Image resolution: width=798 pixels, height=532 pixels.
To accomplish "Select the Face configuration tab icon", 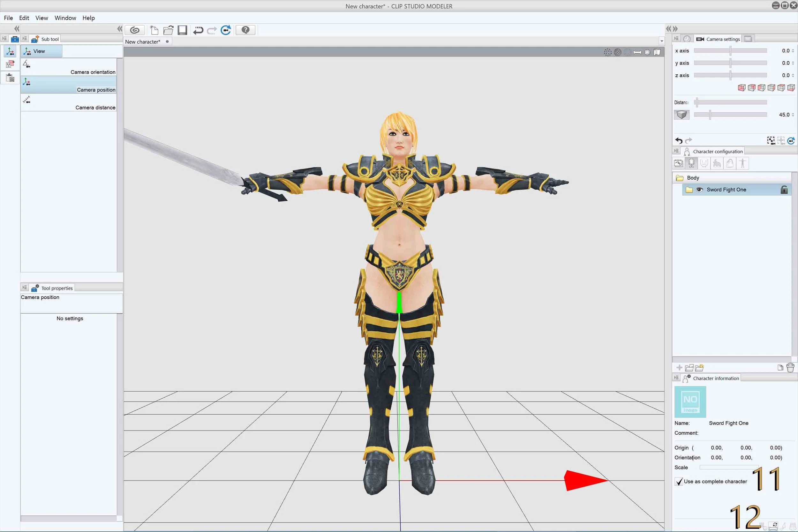I will pos(704,163).
